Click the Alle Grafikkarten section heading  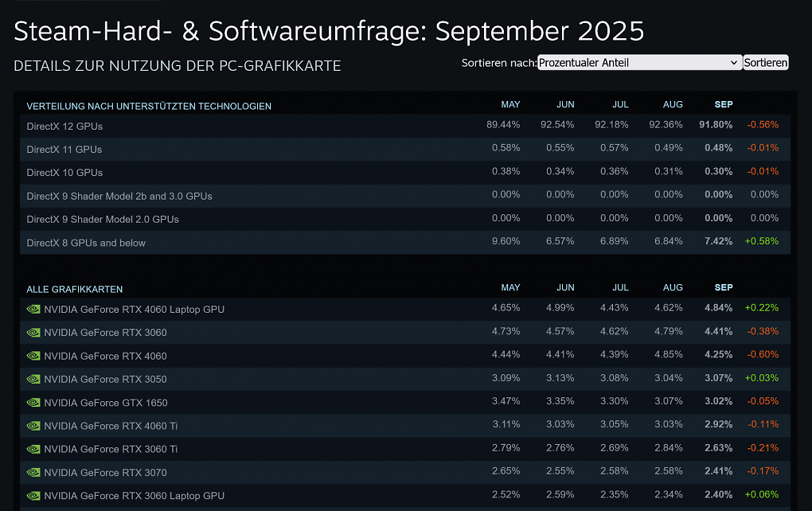click(x=75, y=290)
